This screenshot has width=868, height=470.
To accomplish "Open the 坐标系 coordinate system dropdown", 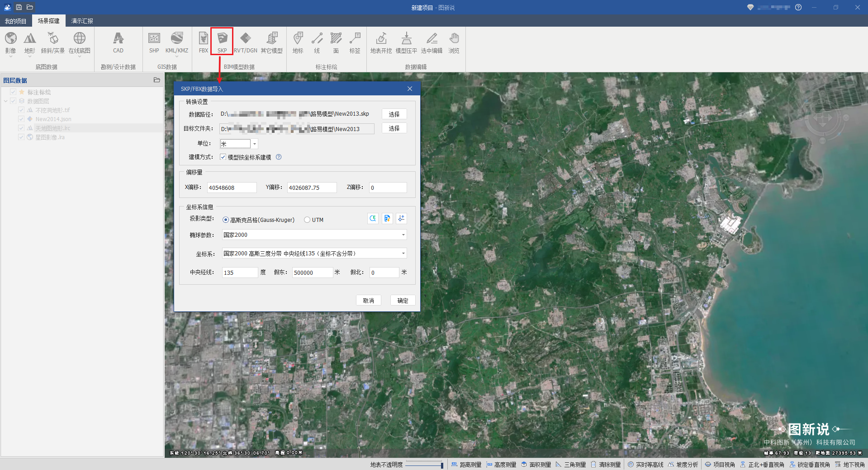I will click(x=403, y=254).
